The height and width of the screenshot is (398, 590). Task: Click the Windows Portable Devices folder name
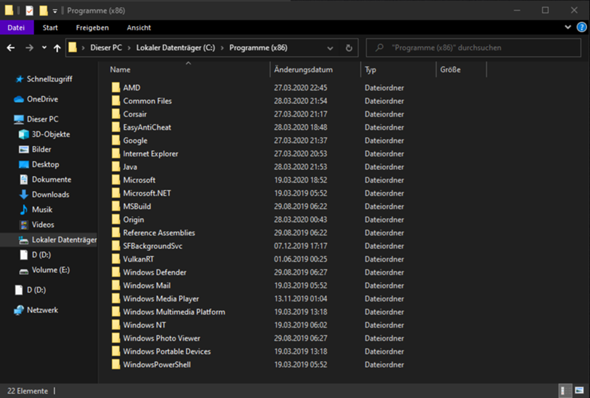[x=167, y=351]
